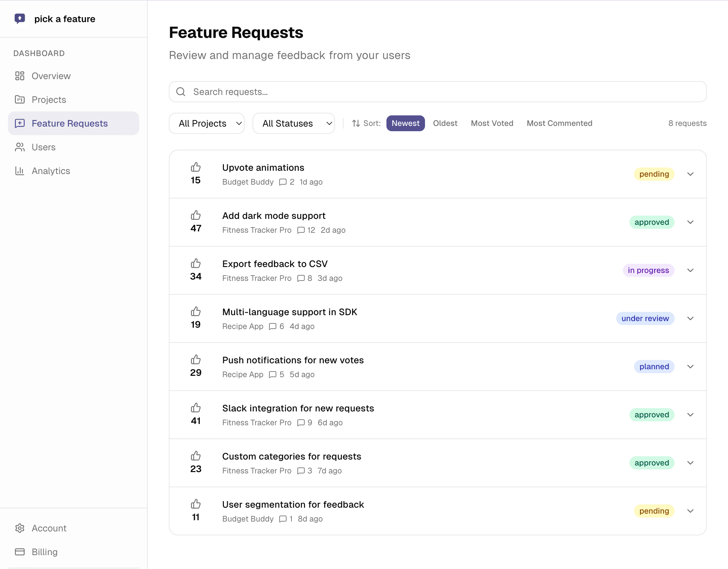The height and width of the screenshot is (569, 728).
Task: Click the Projects folder icon in sidebar
Action: pyautogui.click(x=20, y=99)
